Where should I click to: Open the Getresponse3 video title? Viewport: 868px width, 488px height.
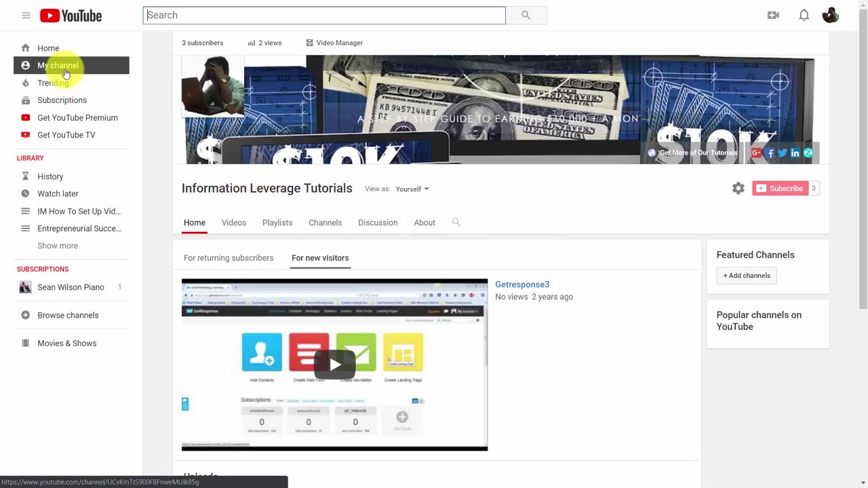tap(522, 285)
